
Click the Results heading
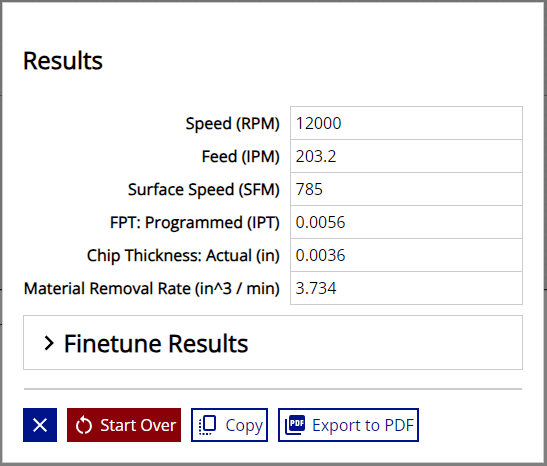click(x=63, y=61)
